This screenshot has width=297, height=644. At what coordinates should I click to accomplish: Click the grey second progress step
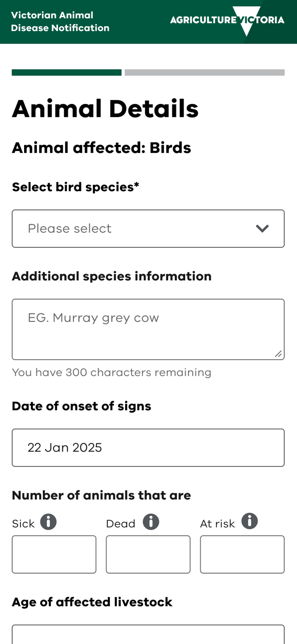(204, 73)
